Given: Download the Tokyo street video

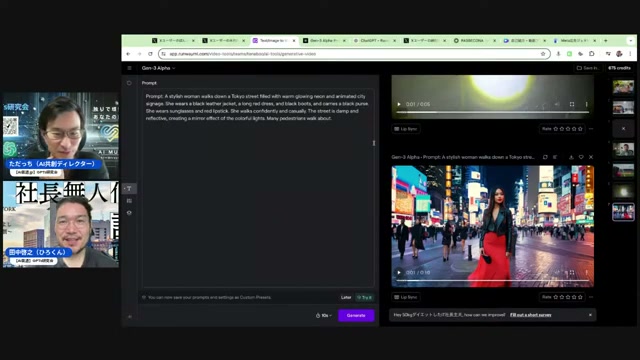Looking at the screenshot, I should point(571,157).
